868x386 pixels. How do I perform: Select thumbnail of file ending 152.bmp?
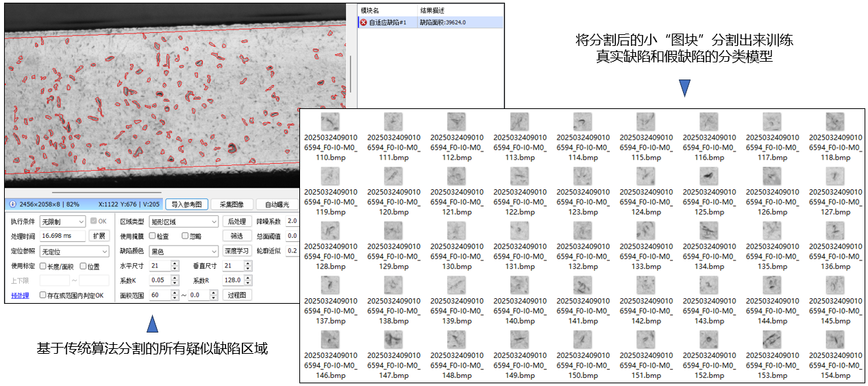708,339
